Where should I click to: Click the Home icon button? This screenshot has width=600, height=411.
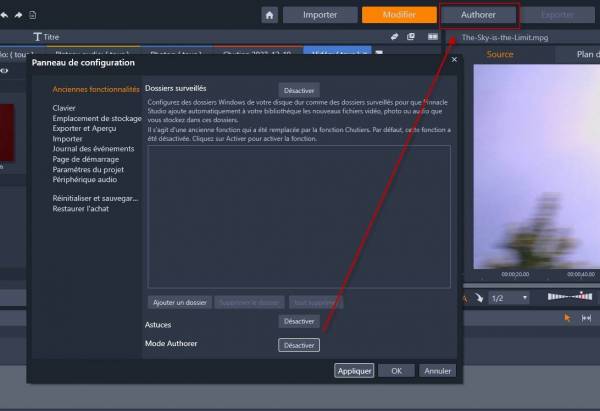coord(270,15)
